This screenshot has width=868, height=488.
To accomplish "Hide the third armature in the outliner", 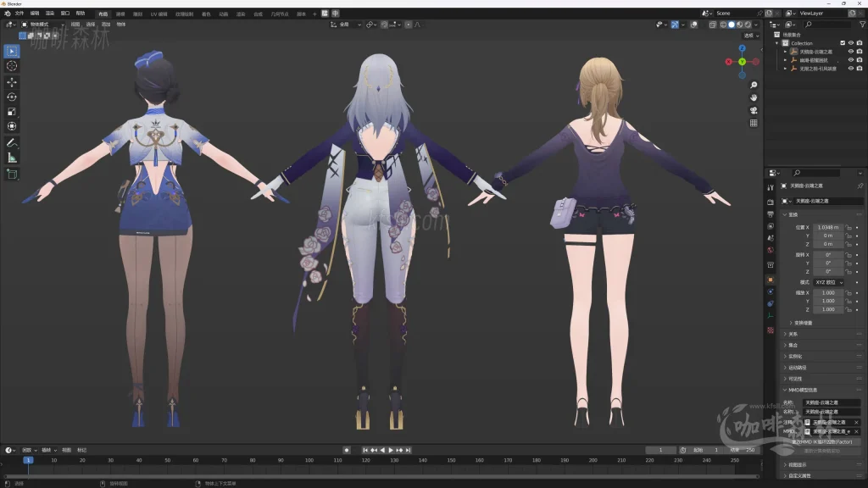I will click(x=851, y=69).
